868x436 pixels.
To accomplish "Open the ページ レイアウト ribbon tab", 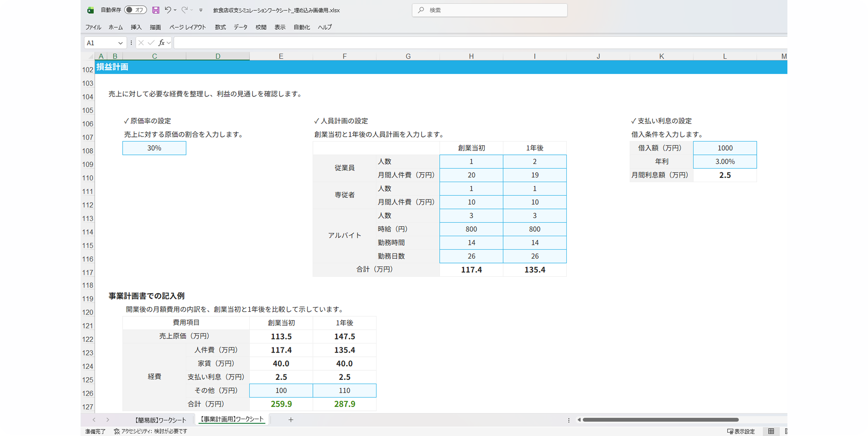I will (187, 27).
